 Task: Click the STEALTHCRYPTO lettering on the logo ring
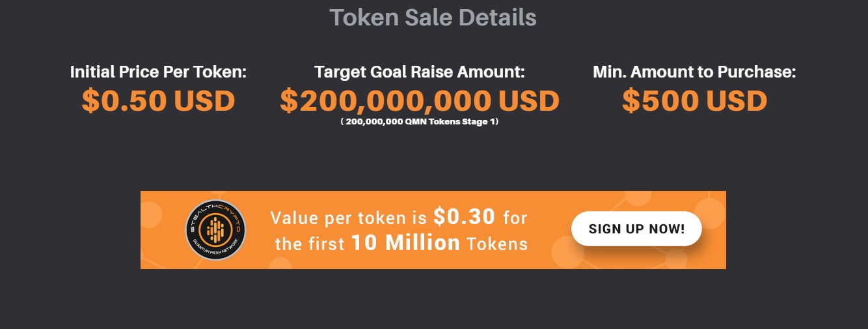[215, 210]
